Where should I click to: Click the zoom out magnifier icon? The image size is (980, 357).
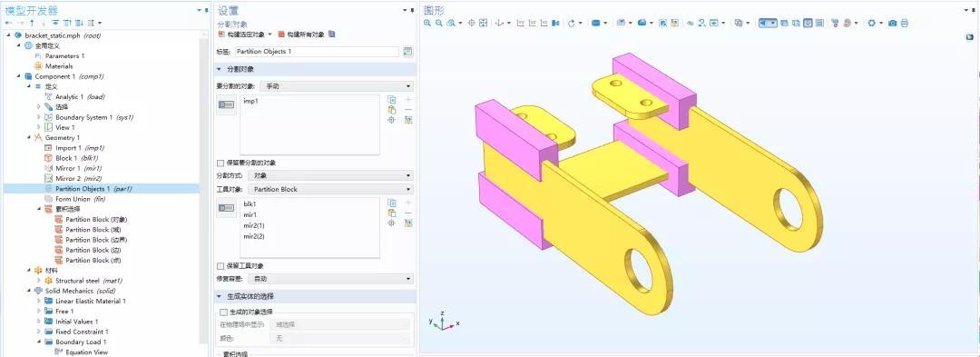(x=439, y=23)
